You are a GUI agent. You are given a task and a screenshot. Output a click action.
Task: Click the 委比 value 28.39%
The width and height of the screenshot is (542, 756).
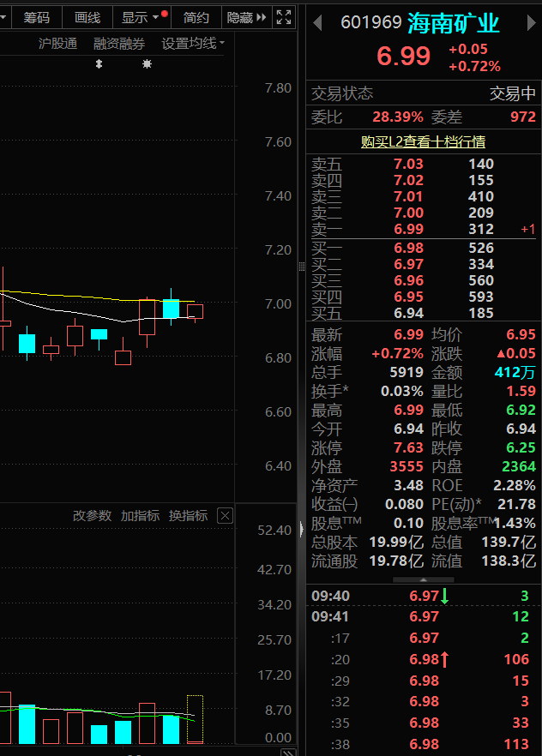pos(398,117)
